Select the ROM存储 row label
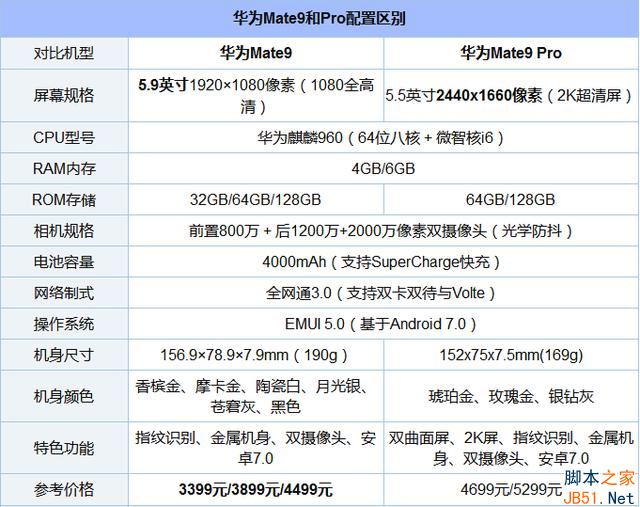Viewport: 640px width, 507px height. point(64,200)
